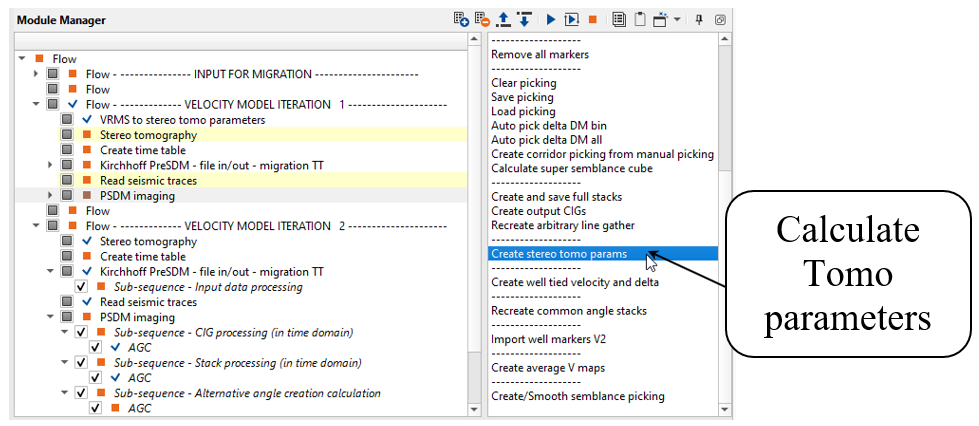Click the orange stop execution button

pyautogui.click(x=593, y=19)
